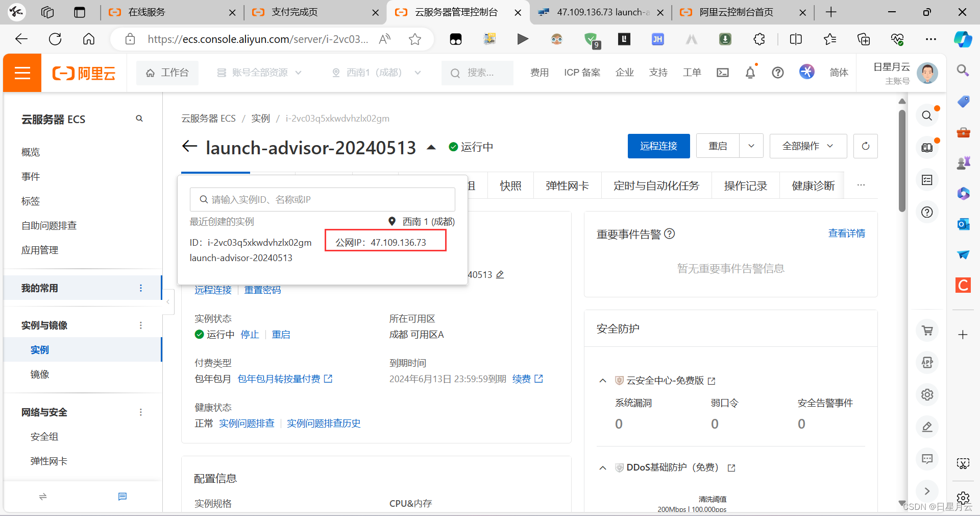980x516 pixels.
Task: Open 账号全部资源 dropdown
Action: point(260,73)
